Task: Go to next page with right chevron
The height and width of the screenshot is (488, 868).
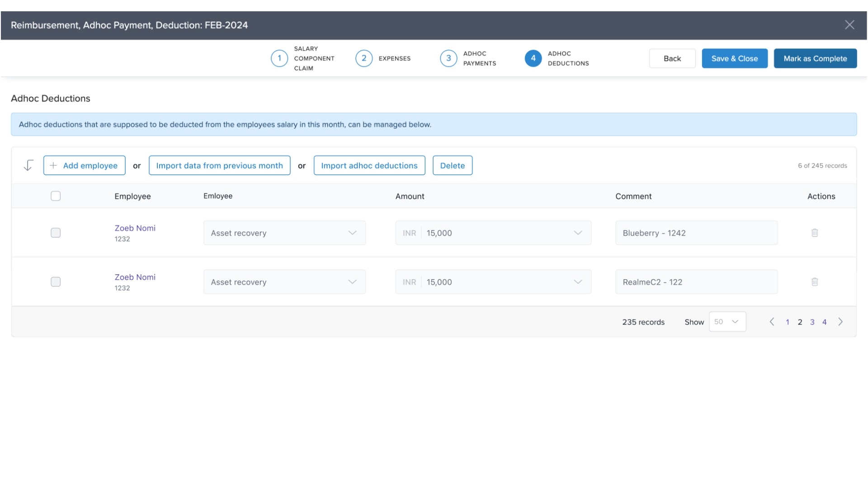Action: [x=840, y=322]
